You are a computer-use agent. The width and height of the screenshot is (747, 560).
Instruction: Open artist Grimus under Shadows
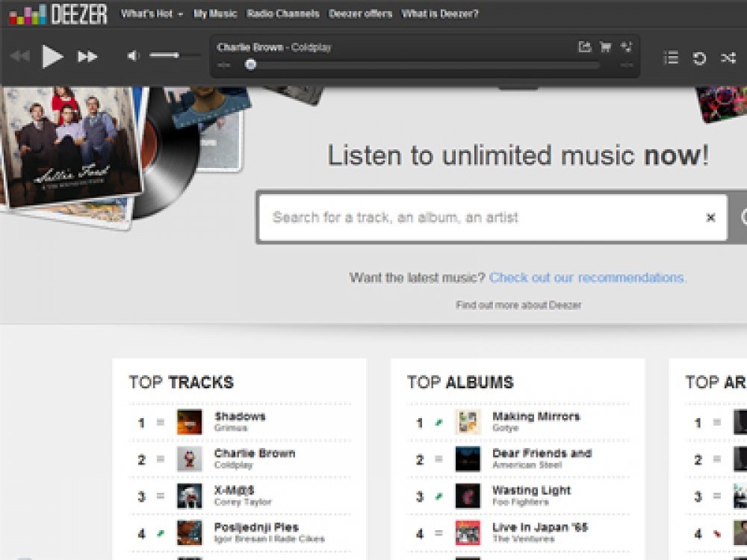(x=231, y=428)
